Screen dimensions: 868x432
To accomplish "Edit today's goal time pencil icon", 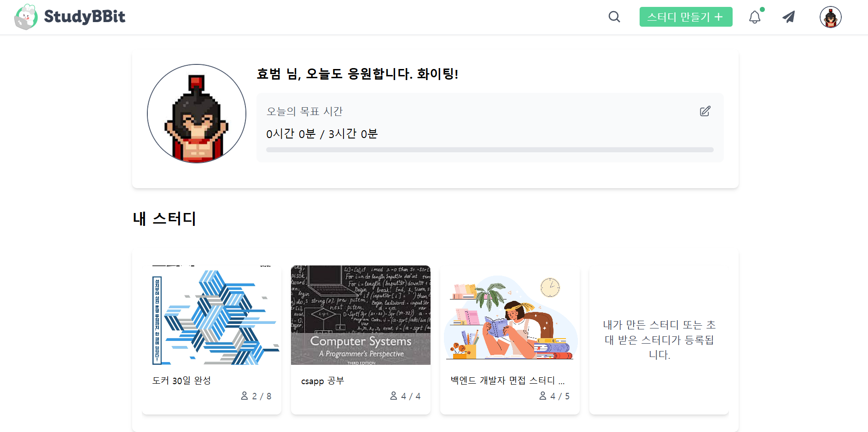I will point(705,111).
